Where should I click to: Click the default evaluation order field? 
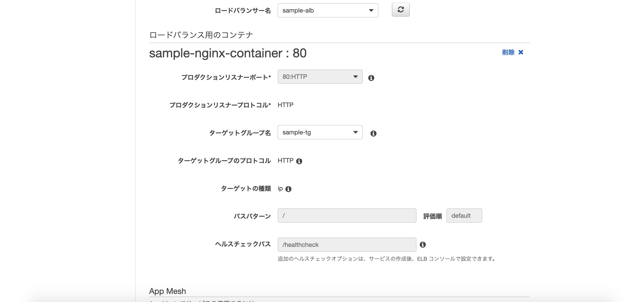(464, 216)
